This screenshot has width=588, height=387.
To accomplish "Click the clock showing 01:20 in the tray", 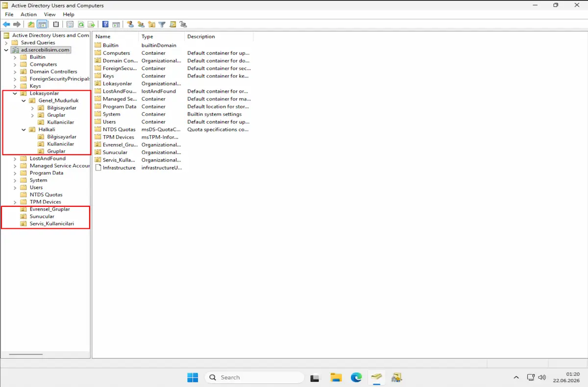I will 572,374.
